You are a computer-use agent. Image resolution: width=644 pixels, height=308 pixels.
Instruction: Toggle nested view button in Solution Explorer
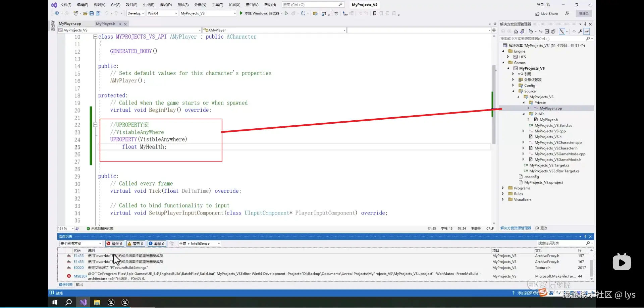[x=562, y=32]
